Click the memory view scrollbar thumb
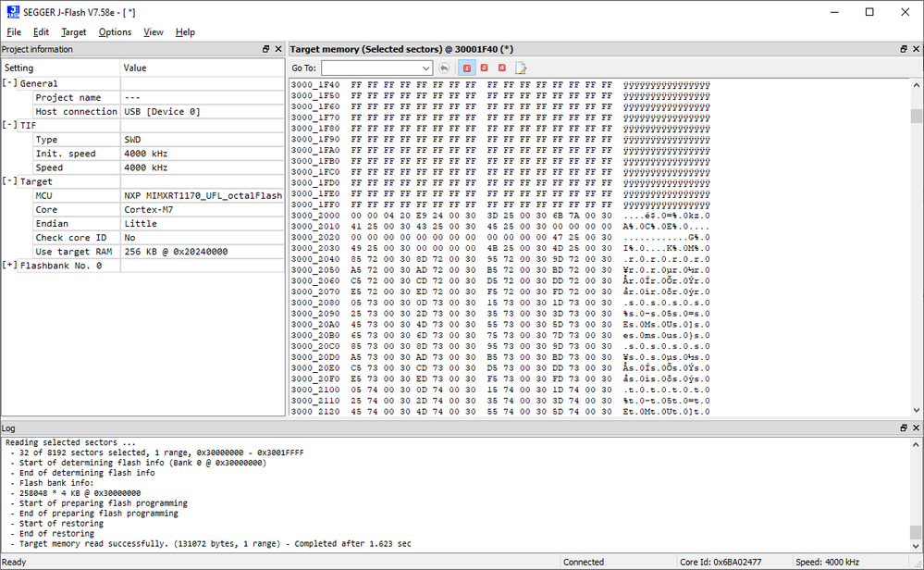Screen dimensions: 924x570 [x=917, y=116]
